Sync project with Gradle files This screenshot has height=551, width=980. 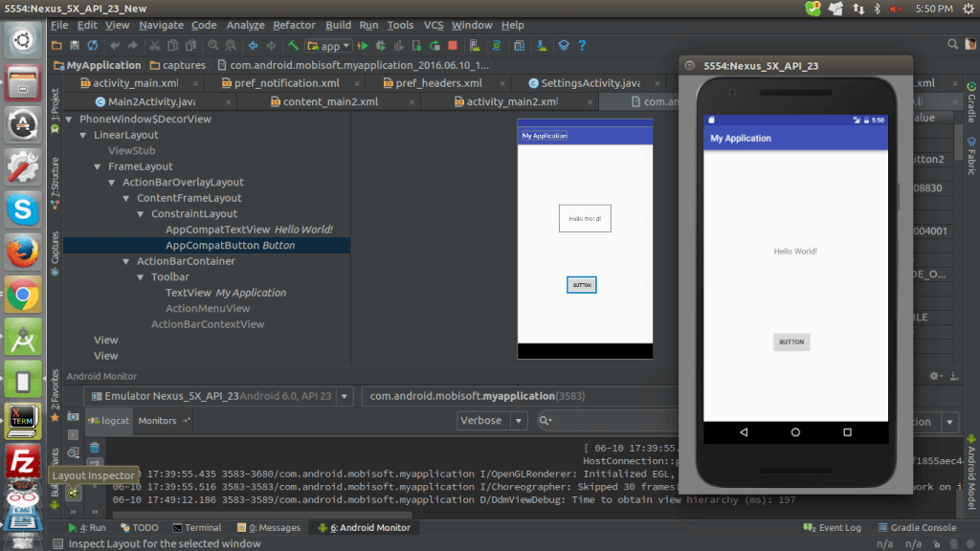point(496,45)
